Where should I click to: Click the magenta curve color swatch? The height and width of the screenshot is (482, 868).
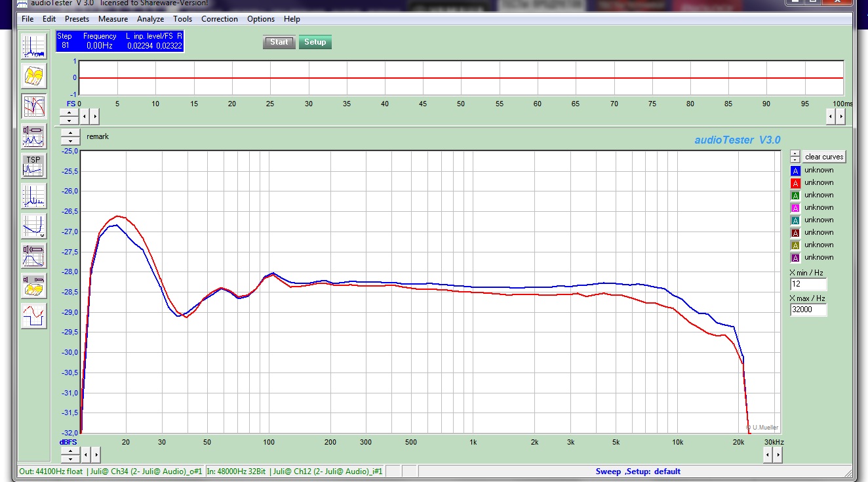(796, 208)
